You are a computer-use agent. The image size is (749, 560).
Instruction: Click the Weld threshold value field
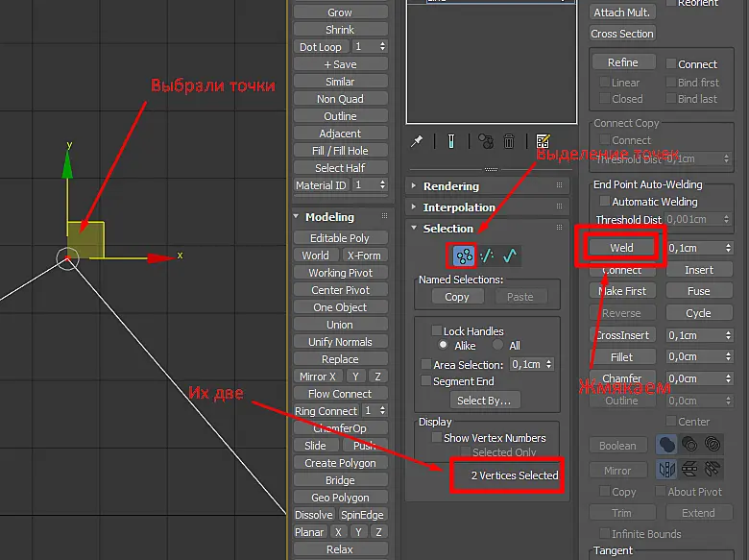(694, 248)
